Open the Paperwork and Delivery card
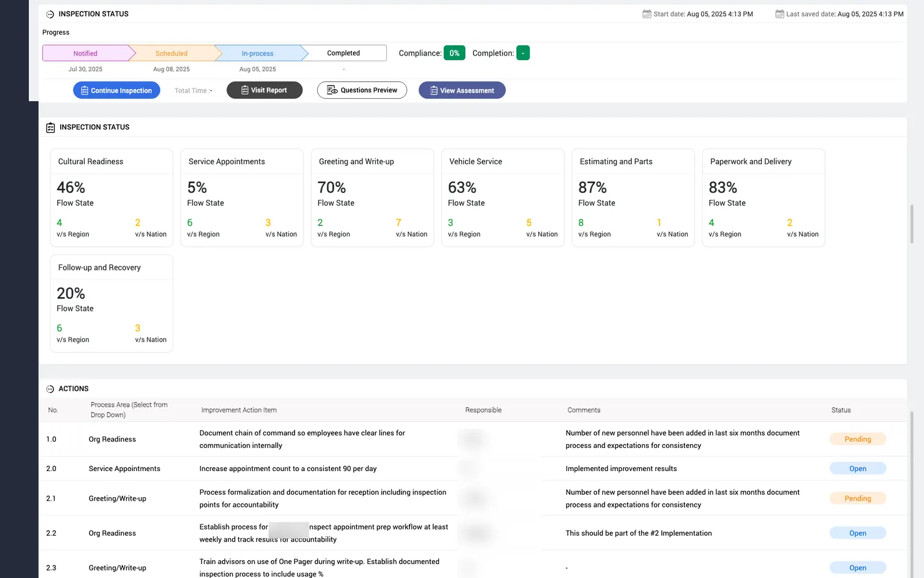 click(764, 198)
